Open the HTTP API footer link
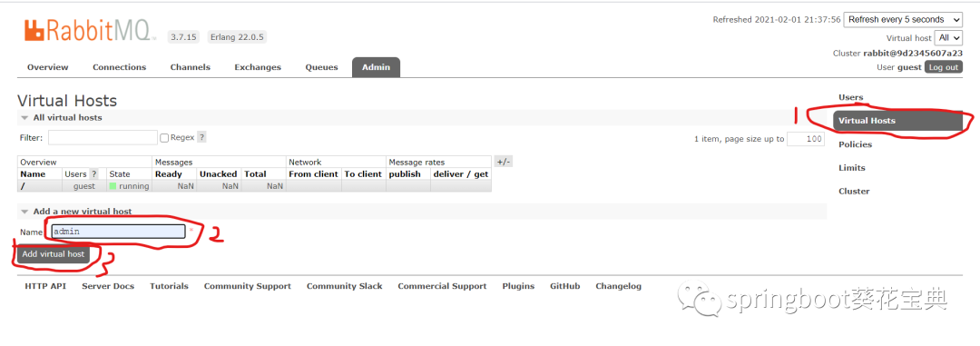This screenshot has width=980, height=346. coord(45,286)
